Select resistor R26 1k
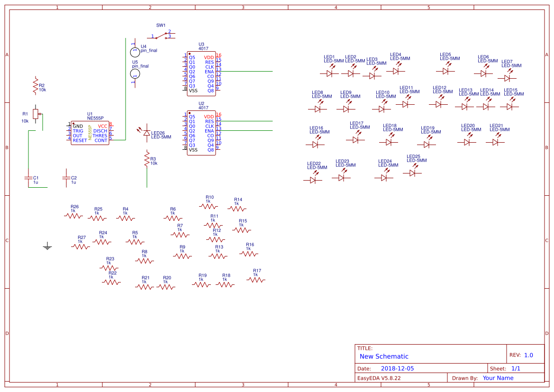Image resolution: width=554 pixels, height=392 pixels. pyautogui.click(x=73, y=216)
